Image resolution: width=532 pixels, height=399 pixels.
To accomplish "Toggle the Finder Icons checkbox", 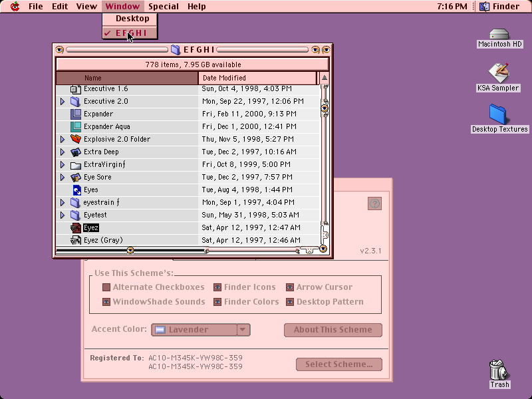I will pos(217,287).
